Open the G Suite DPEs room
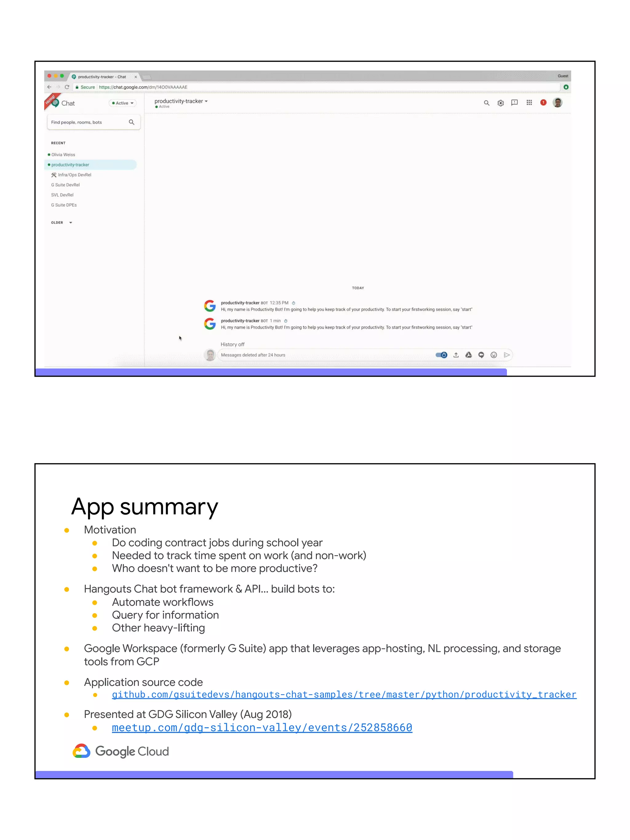This screenshot has height=840, width=630. (64, 205)
